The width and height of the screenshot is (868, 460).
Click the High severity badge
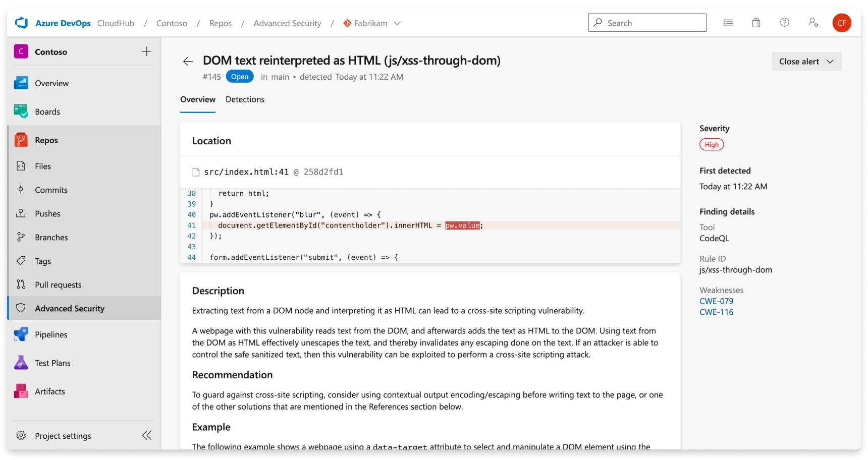[712, 145]
